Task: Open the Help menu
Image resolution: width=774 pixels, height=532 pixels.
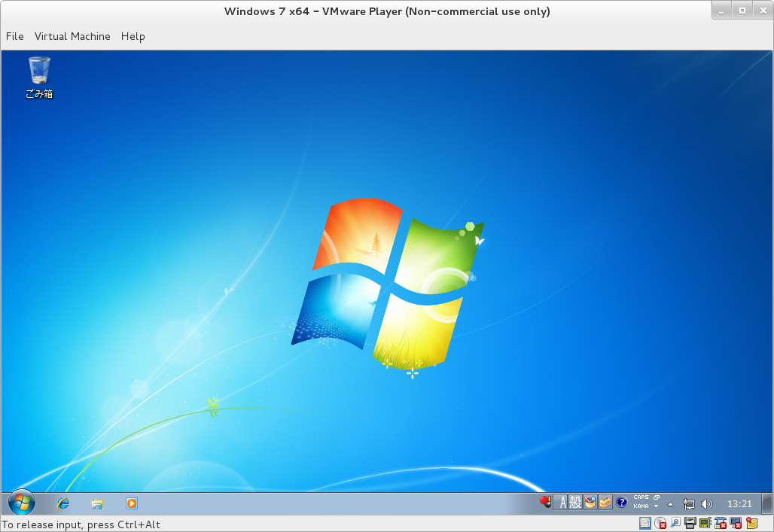Action: point(133,37)
